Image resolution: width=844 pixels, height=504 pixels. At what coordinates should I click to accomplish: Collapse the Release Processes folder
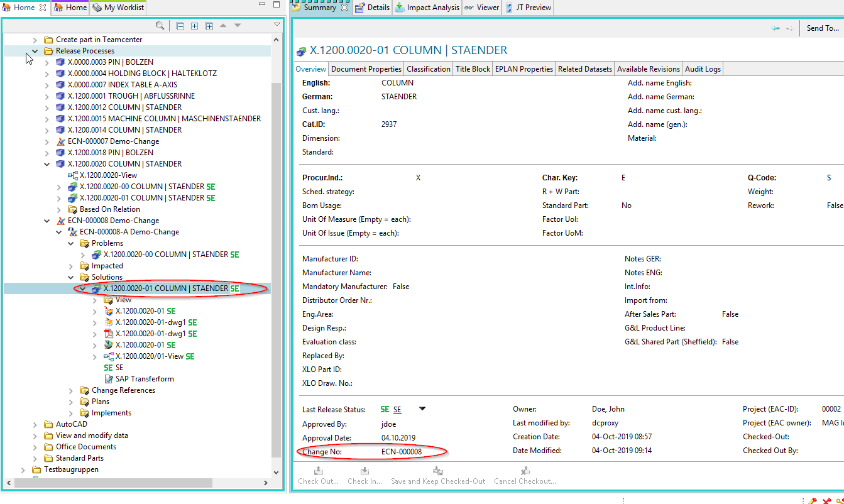tap(36, 51)
